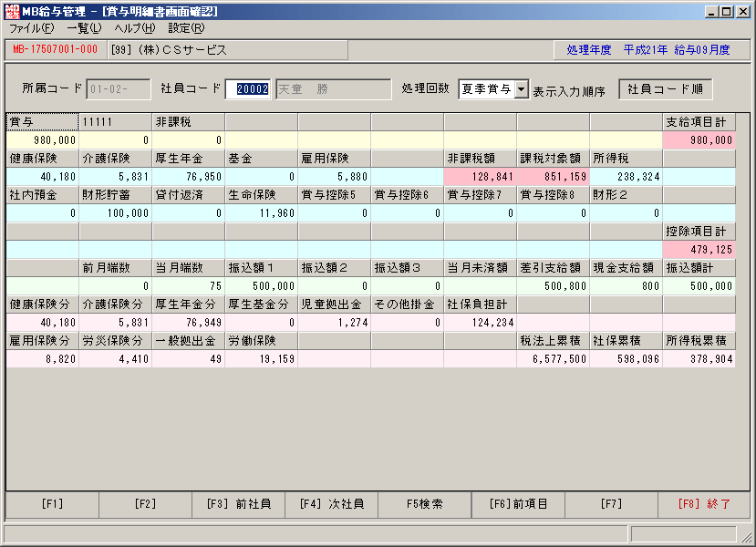756x547 pixels.
Task: Click the 社保負担計 value 124,234
Action: tap(481, 323)
